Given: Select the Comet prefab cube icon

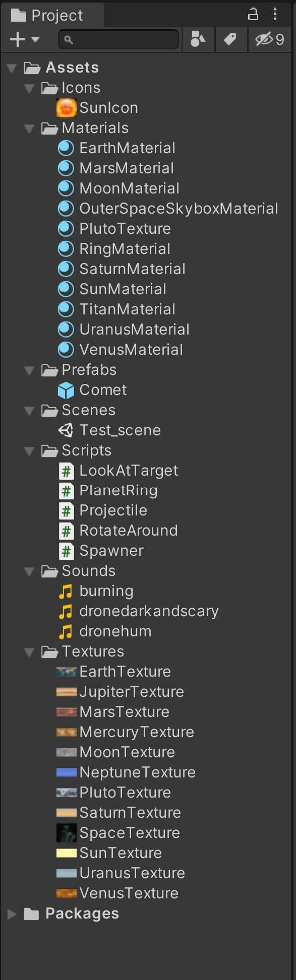Looking at the screenshot, I should coord(66,390).
